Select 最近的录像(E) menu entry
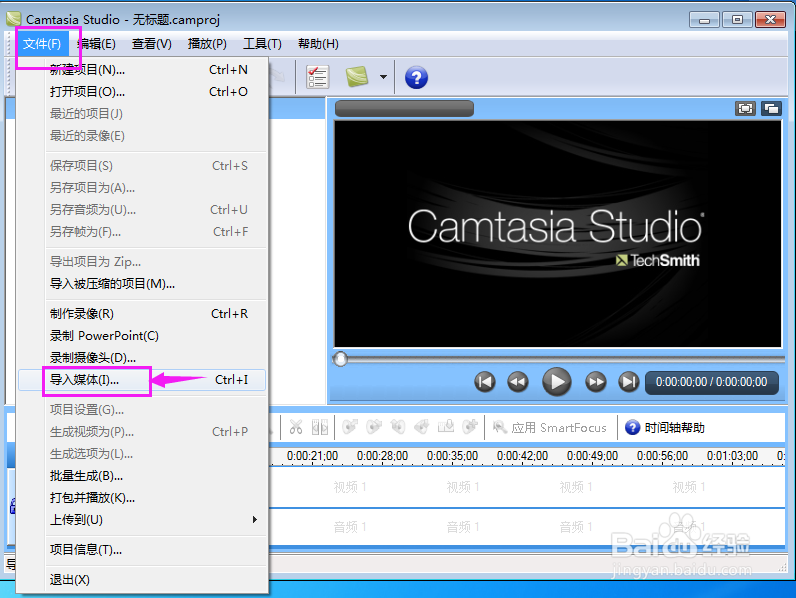Screen dimensions: 796x598 (x=142, y=136)
